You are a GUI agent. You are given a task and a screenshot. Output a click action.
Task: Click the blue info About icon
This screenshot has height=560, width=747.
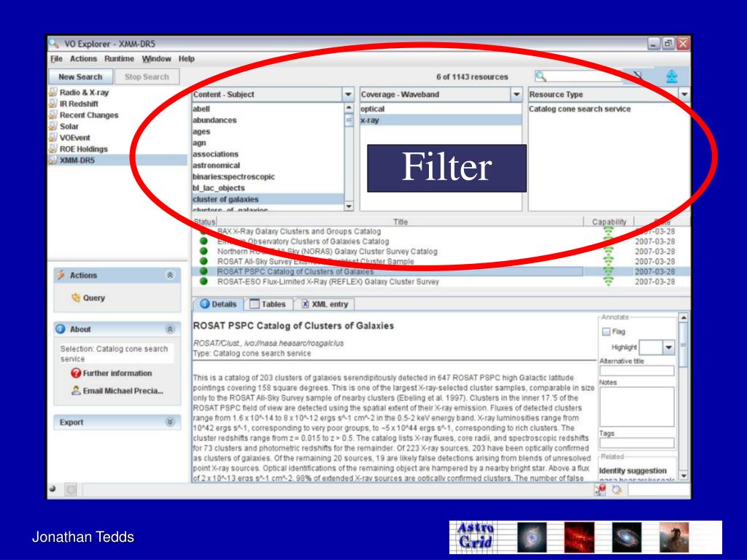(61, 329)
